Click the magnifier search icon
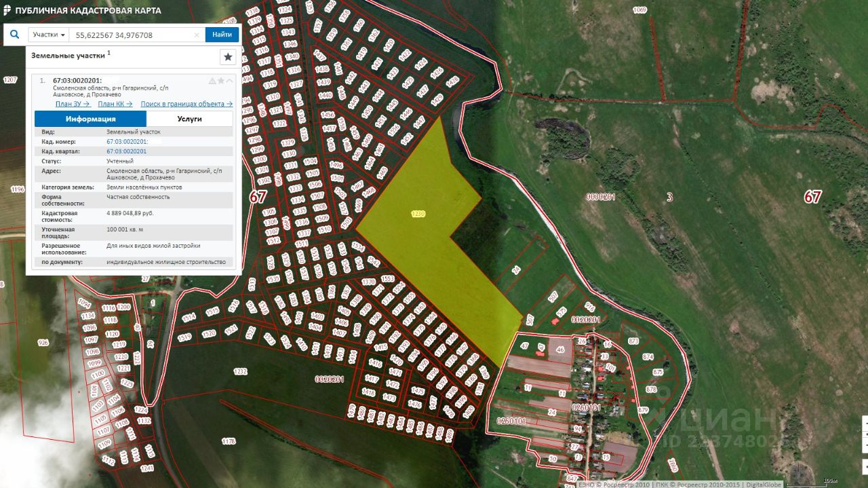 pos(15,35)
